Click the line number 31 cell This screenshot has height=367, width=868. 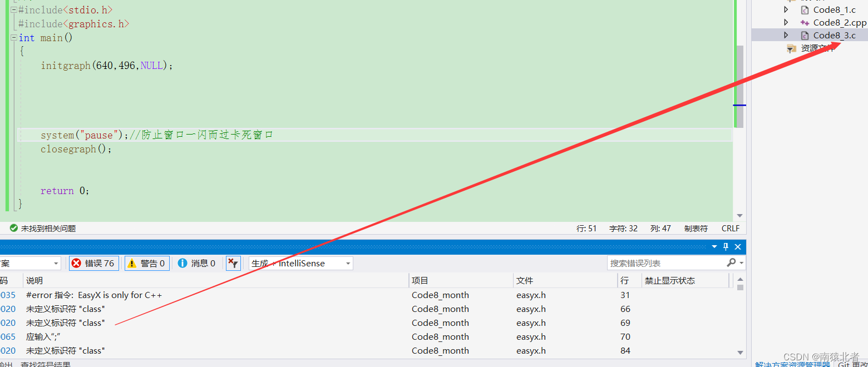coord(625,295)
